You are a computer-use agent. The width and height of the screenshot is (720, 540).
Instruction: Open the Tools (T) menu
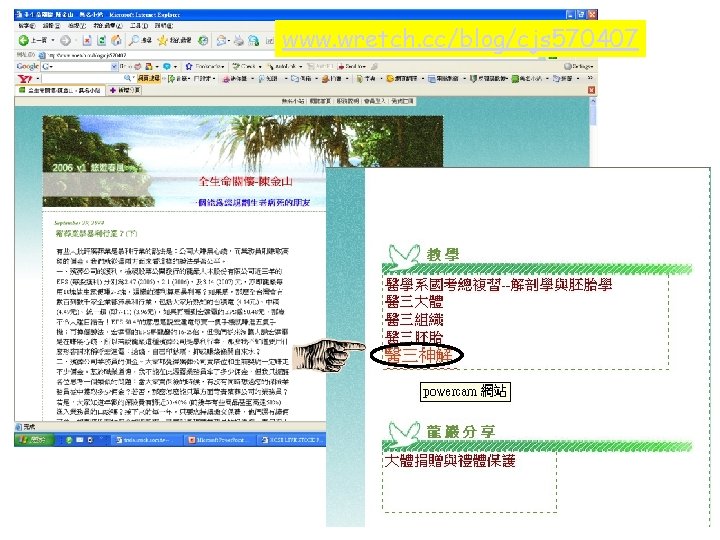click(x=139, y=26)
